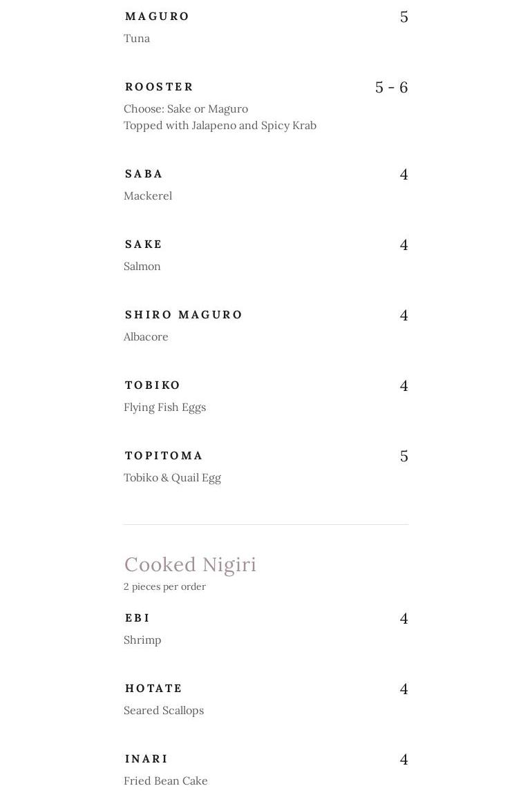Select the '2 pieces per order' note
The height and width of the screenshot is (795, 532).
click(x=164, y=586)
